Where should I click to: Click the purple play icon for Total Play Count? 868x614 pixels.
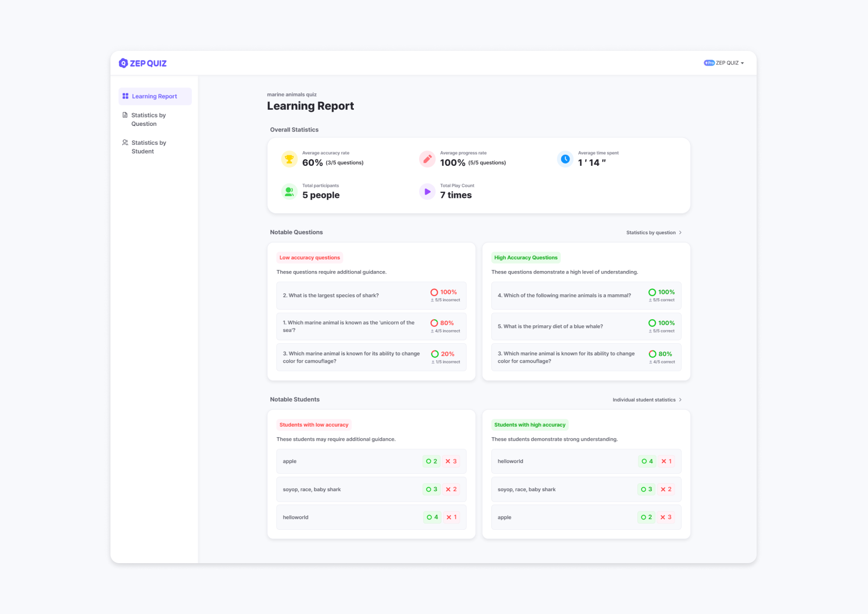[427, 192]
